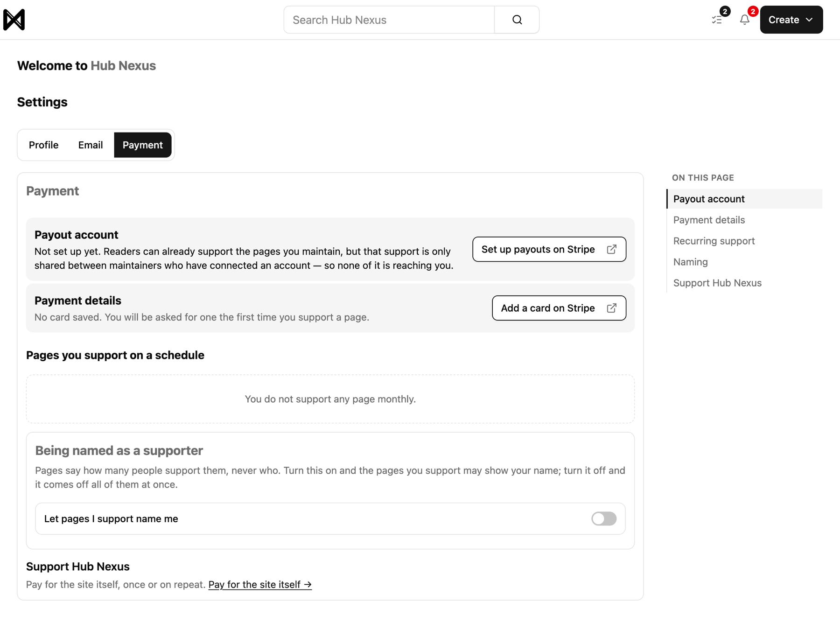
Task: Switch to the Profile tab
Action: click(43, 145)
